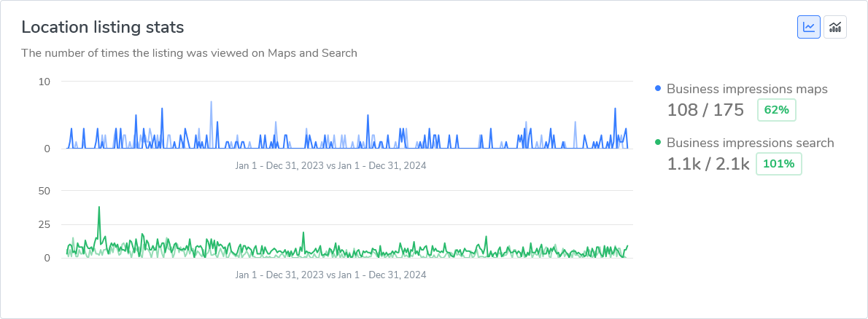Switch to line chart view
The image size is (868, 319).
pyautogui.click(x=808, y=27)
